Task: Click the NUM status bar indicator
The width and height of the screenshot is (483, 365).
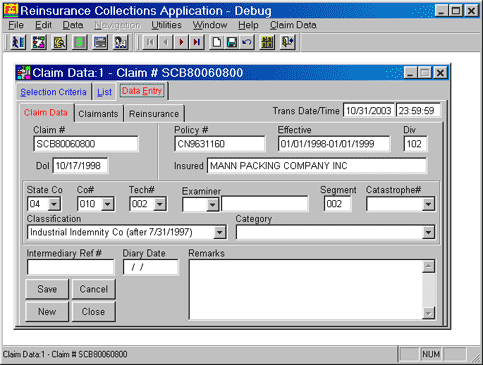Action: [431, 354]
